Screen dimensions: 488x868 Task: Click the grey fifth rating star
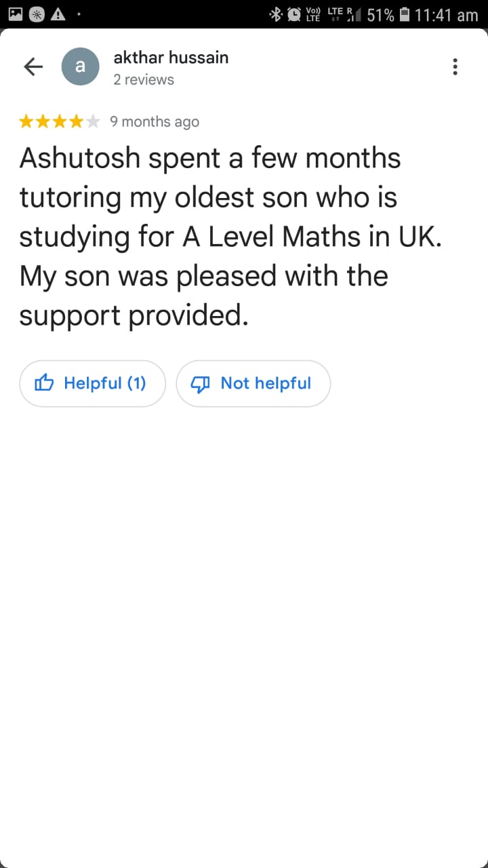(94, 122)
